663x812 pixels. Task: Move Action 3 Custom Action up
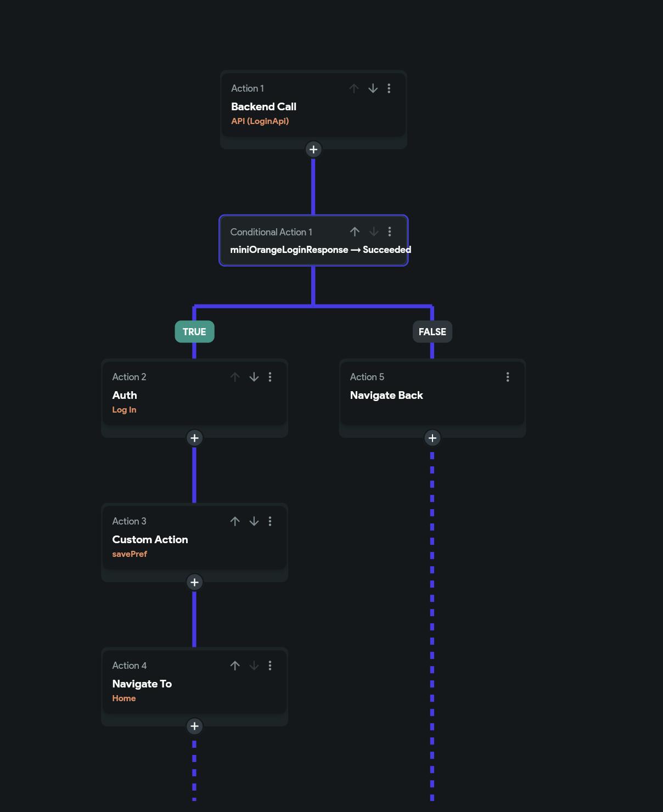coord(235,521)
